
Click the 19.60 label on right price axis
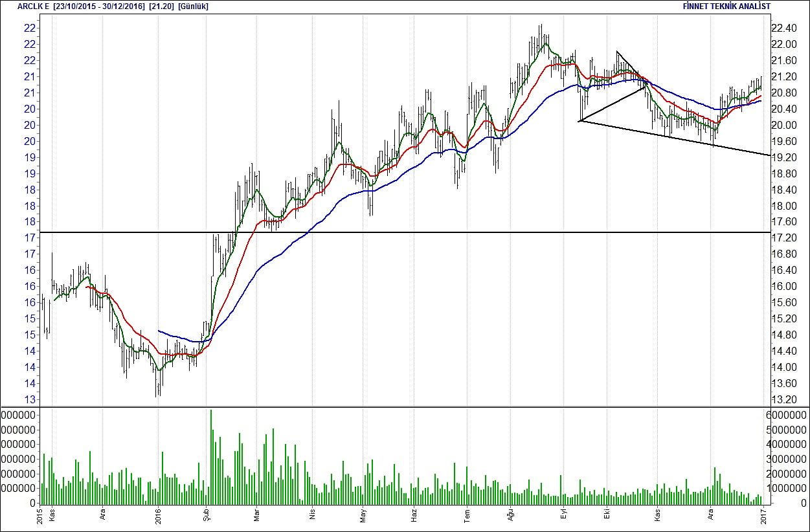[784, 142]
